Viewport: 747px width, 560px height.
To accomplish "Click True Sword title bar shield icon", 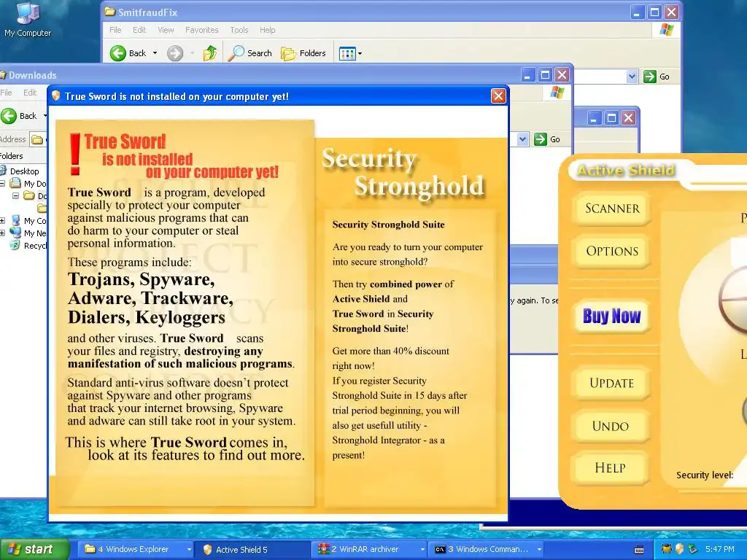I will tap(55, 96).
